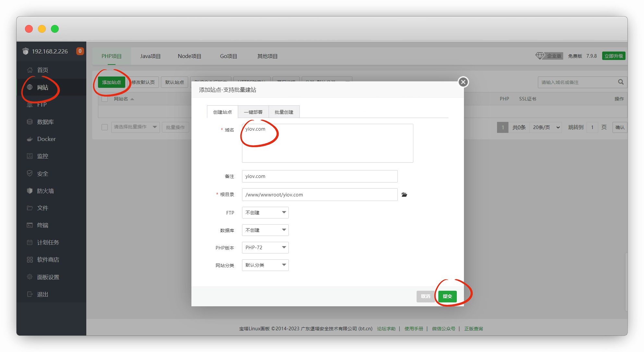The height and width of the screenshot is (352, 644).
Task: Open 终端 in the sidebar
Action: coord(43,225)
